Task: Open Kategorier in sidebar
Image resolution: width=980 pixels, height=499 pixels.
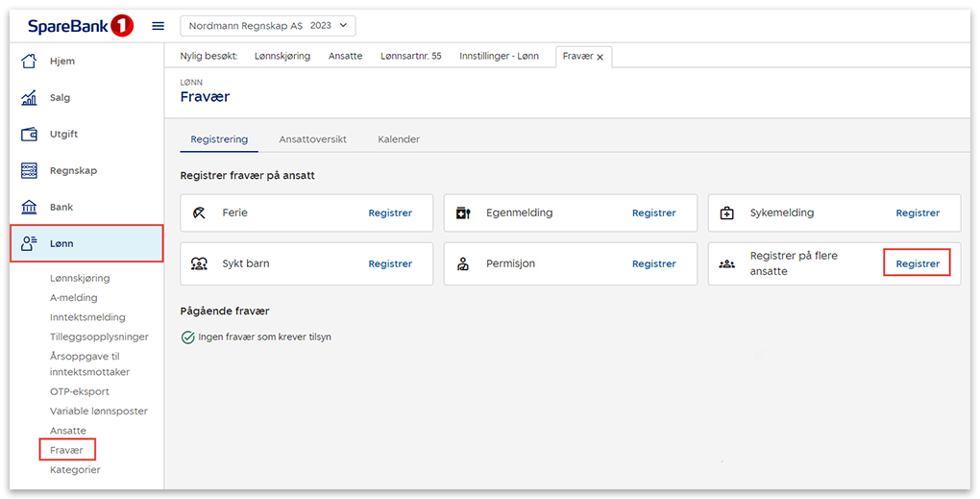Action: click(x=75, y=469)
